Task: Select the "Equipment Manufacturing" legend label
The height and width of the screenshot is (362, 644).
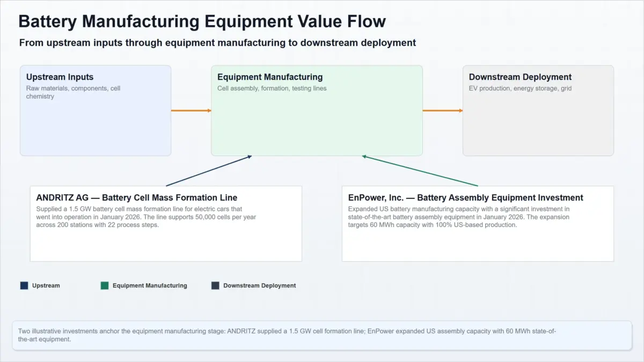Action: coord(150,286)
